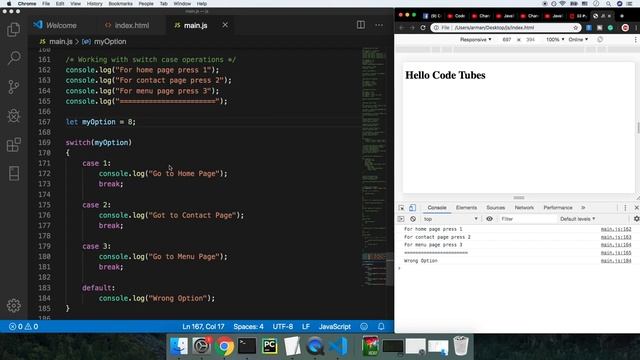Open the History menu in menu bar
The width and height of the screenshot is (640, 360).
coord(94,4)
